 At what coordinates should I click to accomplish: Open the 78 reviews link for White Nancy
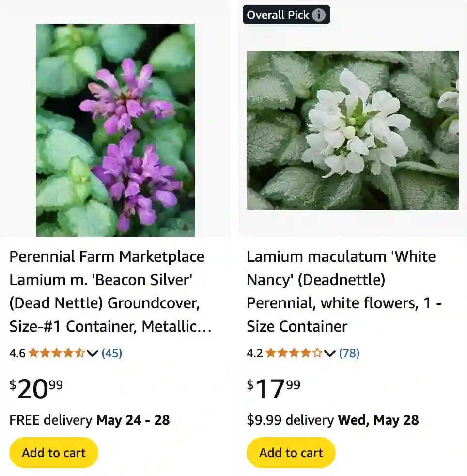click(x=349, y=353)
